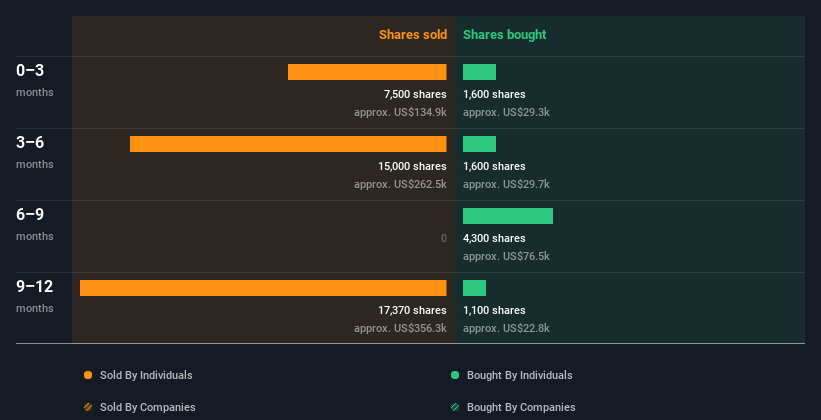This screenshot has width=821, height=420.
Task: Click the 4,300 shares value
Action: (494, 238)
